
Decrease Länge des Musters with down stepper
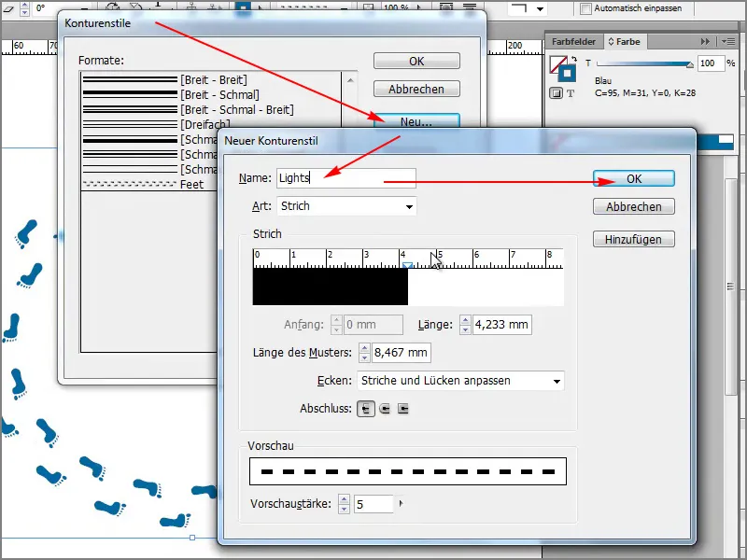(x=364, y=357)
